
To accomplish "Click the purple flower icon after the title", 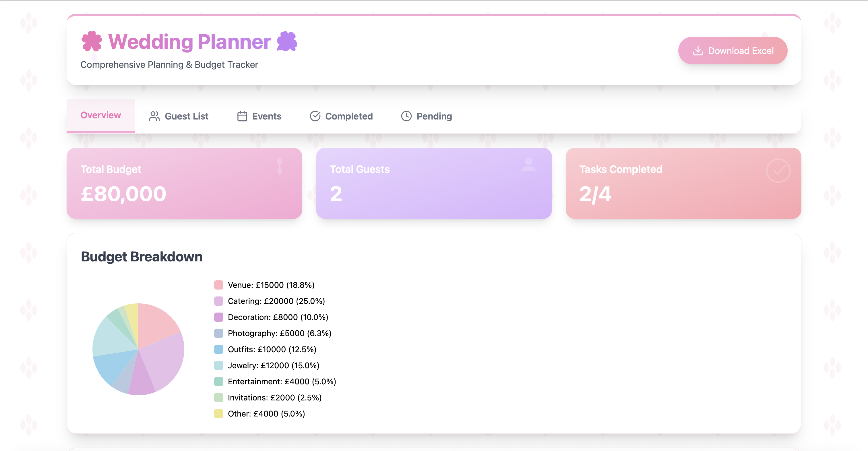I will (286, 41).
